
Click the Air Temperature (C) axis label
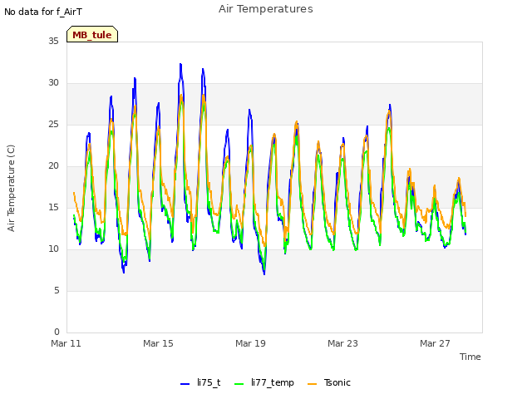pos(11,188)
